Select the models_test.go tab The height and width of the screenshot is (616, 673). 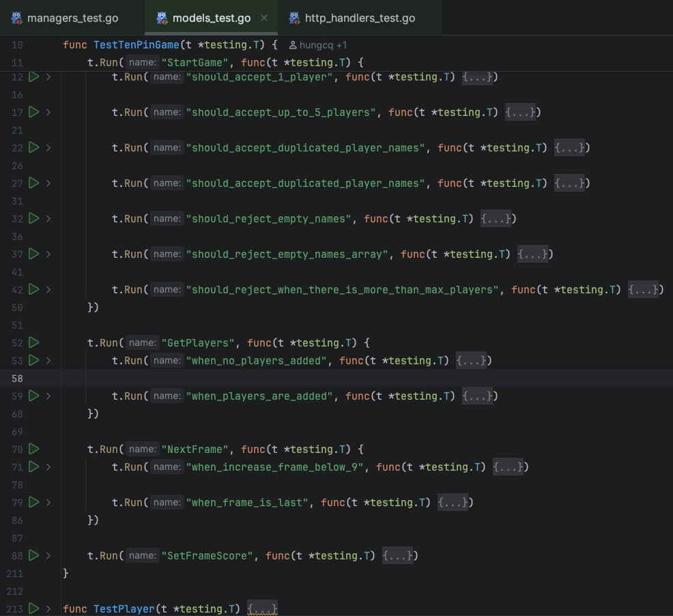211,18
